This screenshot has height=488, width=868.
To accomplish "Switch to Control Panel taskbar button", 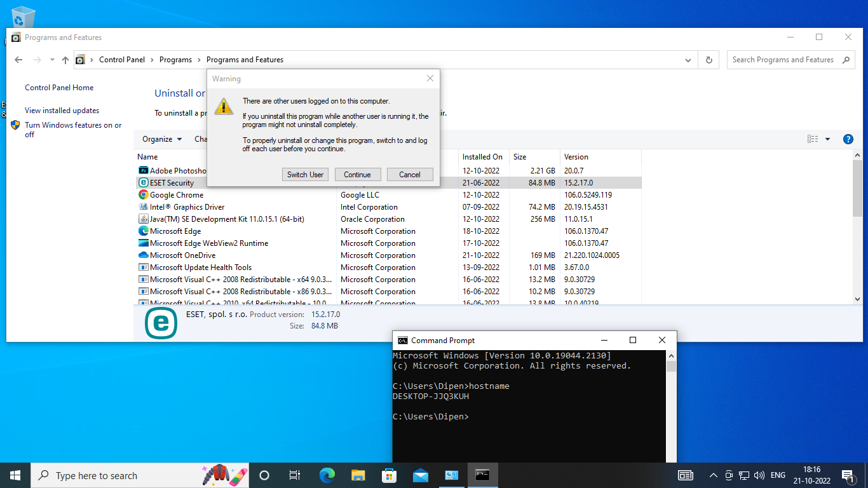I will point(452,475).
